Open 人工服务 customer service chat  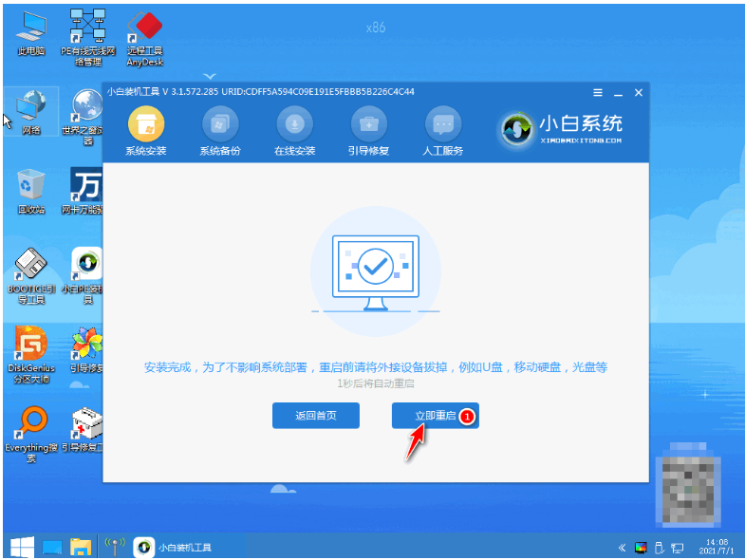pyautogui.click(x=442, y=132)
